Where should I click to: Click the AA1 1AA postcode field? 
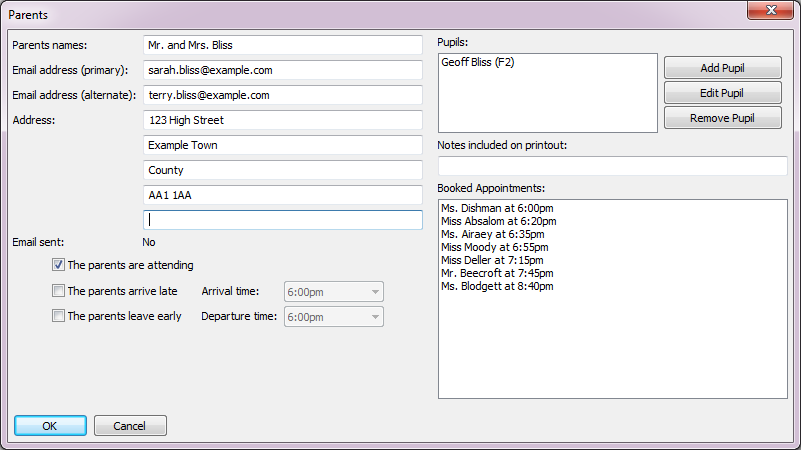click(282, 195)
